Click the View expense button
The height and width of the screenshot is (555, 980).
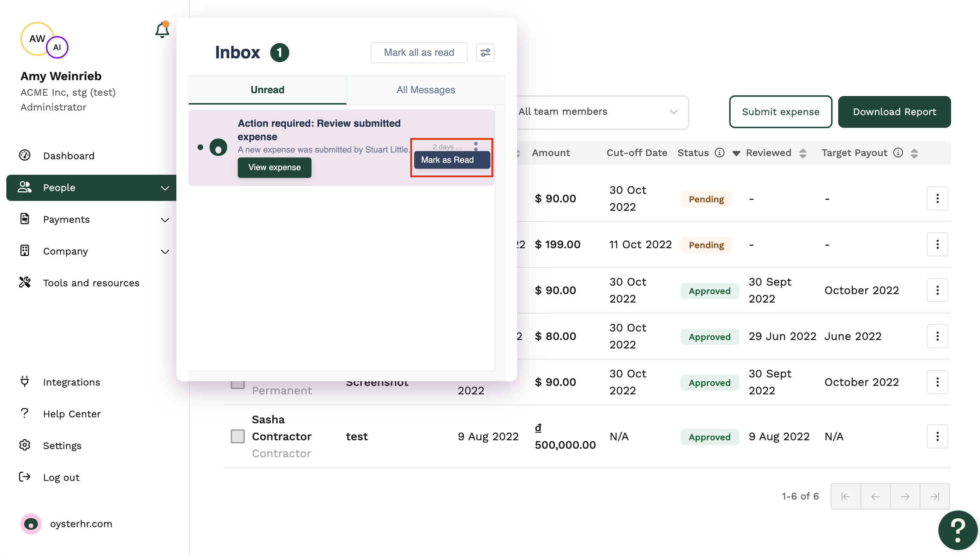274,167
